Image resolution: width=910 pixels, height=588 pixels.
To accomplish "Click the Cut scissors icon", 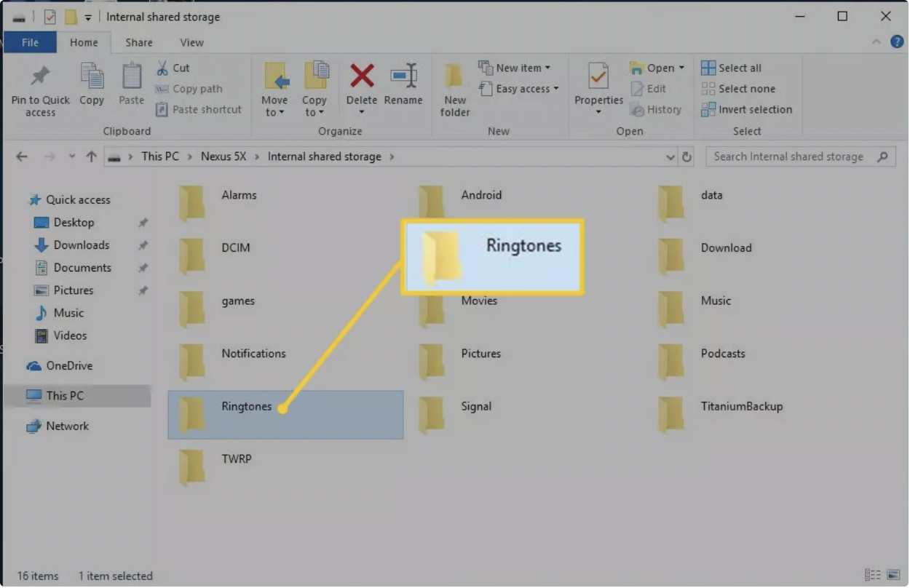I will pos(162,68).
